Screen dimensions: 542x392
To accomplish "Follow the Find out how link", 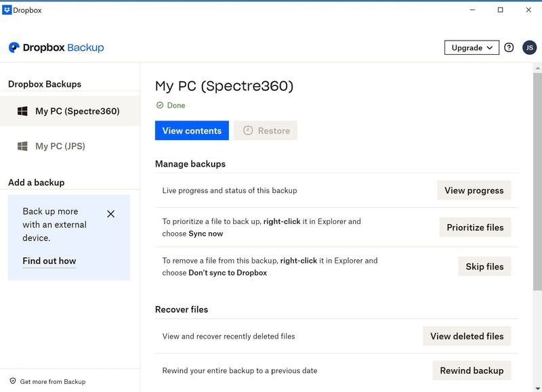I will point(49,261).
